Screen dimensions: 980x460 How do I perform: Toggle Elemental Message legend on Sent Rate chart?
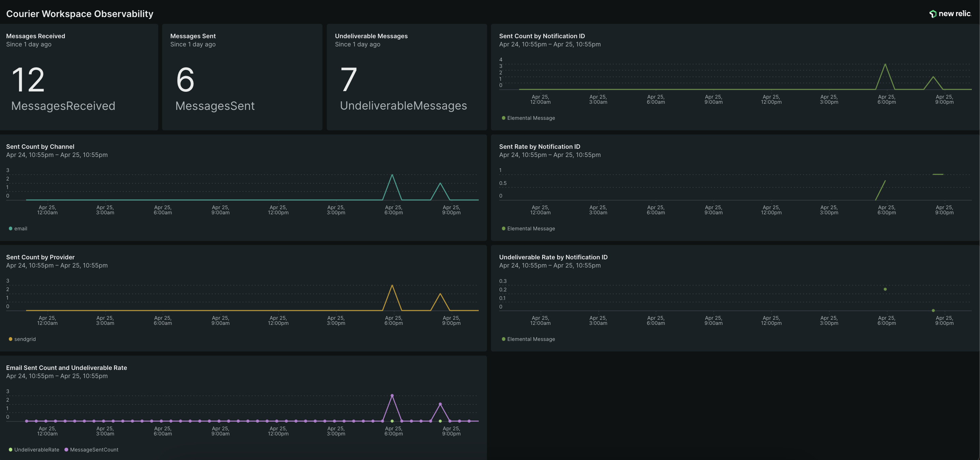click(x=529, y=229)
